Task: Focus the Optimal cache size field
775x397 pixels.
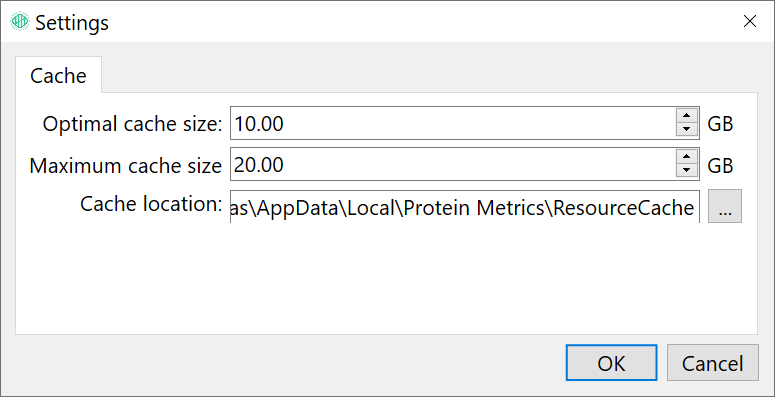Action: [453, 123]
